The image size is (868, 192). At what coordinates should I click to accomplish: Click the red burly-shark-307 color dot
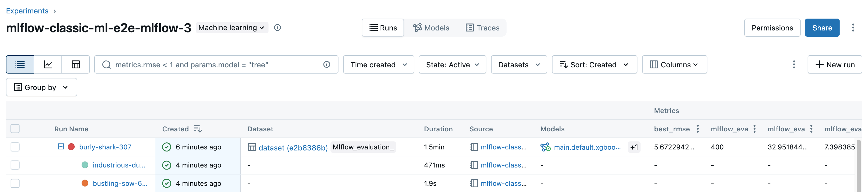tap(72, 147)
